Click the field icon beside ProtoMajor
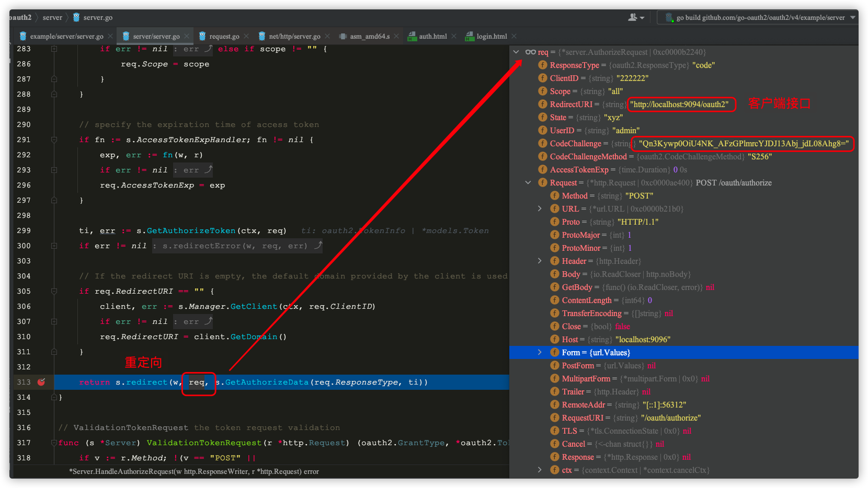This screenshot has width=868, height=488. [x=555, y=235]
